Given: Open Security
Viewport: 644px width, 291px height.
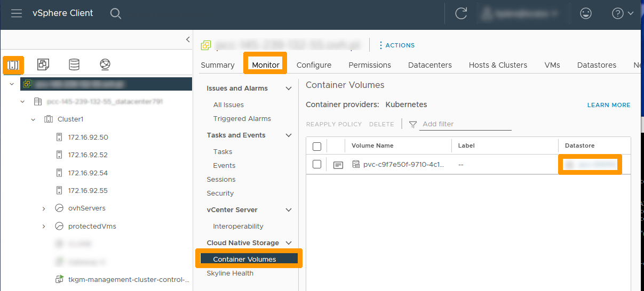Looking at the screenshot, I should 220,193.
